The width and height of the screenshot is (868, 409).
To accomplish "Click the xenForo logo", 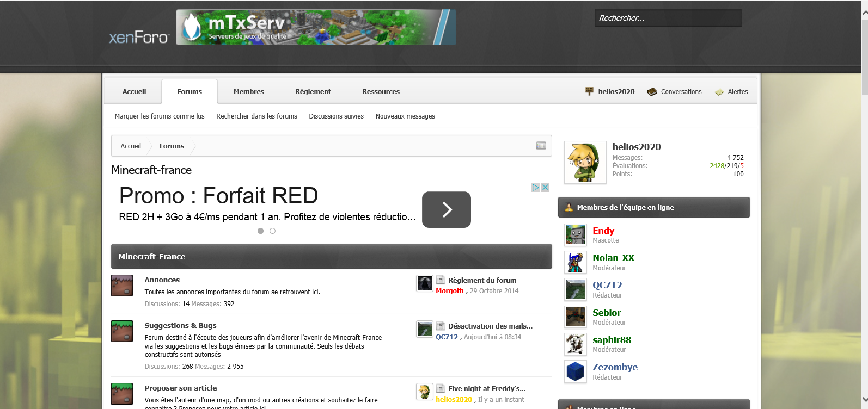I will point(139,37).
